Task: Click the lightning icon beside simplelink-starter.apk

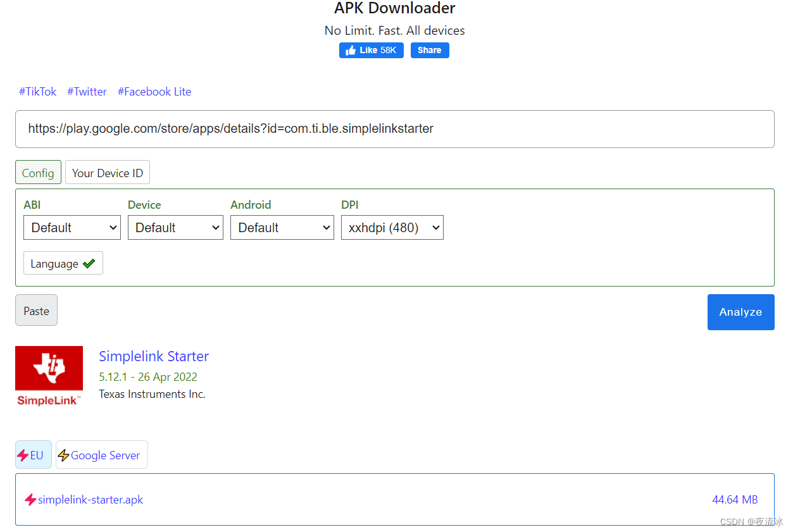Action: click(30, 500)
